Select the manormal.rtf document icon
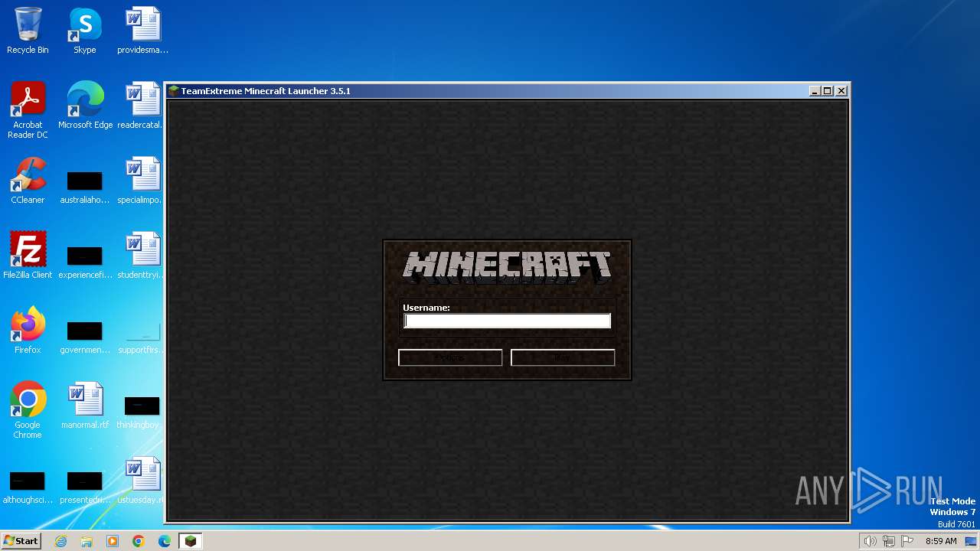This screenshot has height=551, width=980. tap(85, 406)
